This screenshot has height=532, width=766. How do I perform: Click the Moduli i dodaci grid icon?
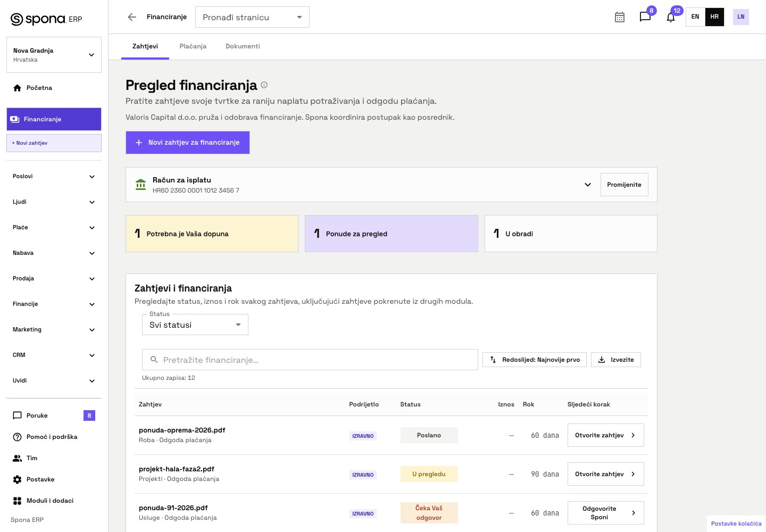click(18, 501)
